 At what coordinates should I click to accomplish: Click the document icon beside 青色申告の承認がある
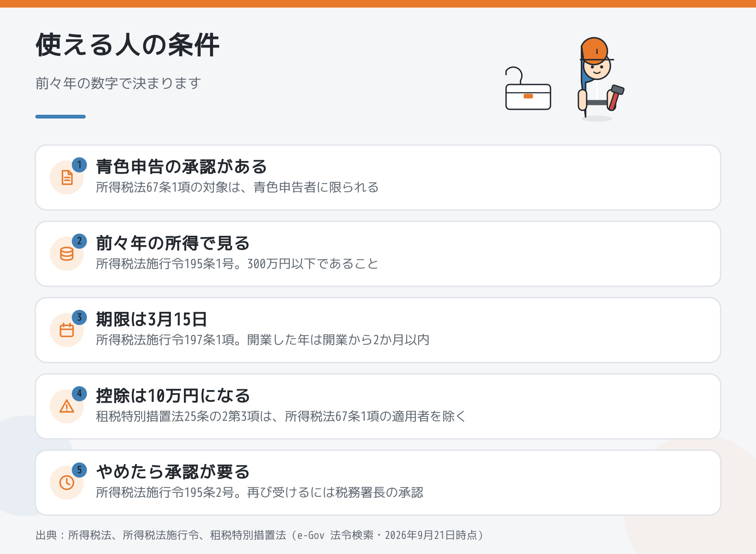[67, 177]
